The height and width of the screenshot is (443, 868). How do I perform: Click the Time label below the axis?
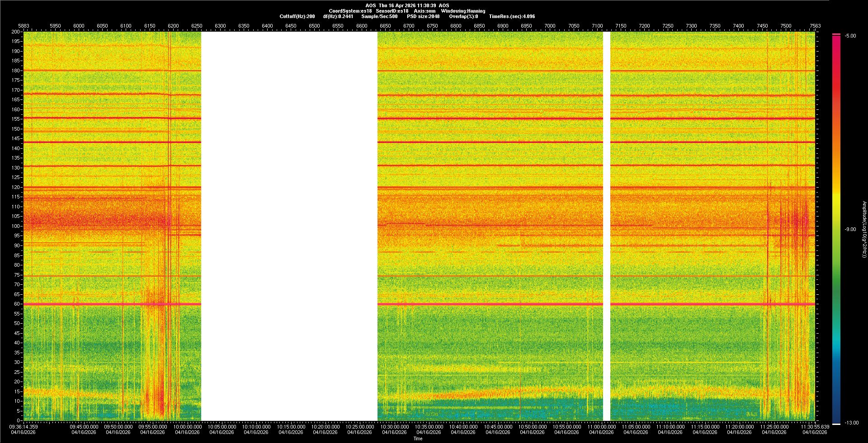pyautogui.click(x=418, y=438)
